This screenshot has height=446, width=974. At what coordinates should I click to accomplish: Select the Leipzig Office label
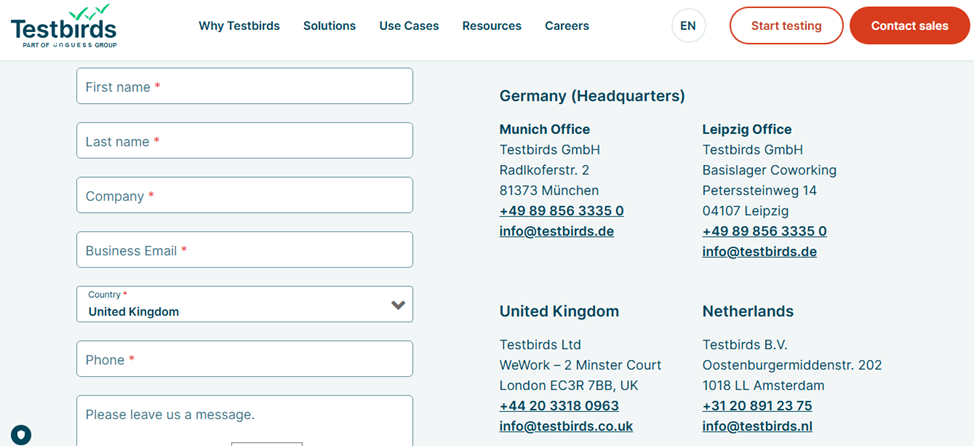(747, 129)
